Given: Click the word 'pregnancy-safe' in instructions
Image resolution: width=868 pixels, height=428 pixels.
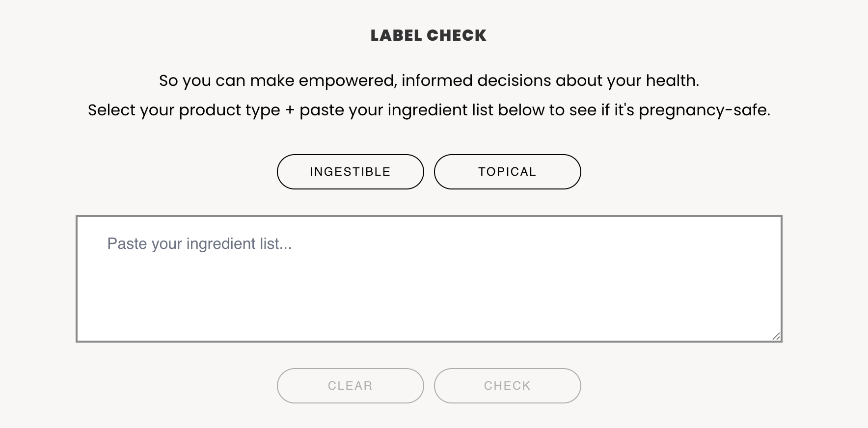Looking at the screenshot, I should 703,110.
